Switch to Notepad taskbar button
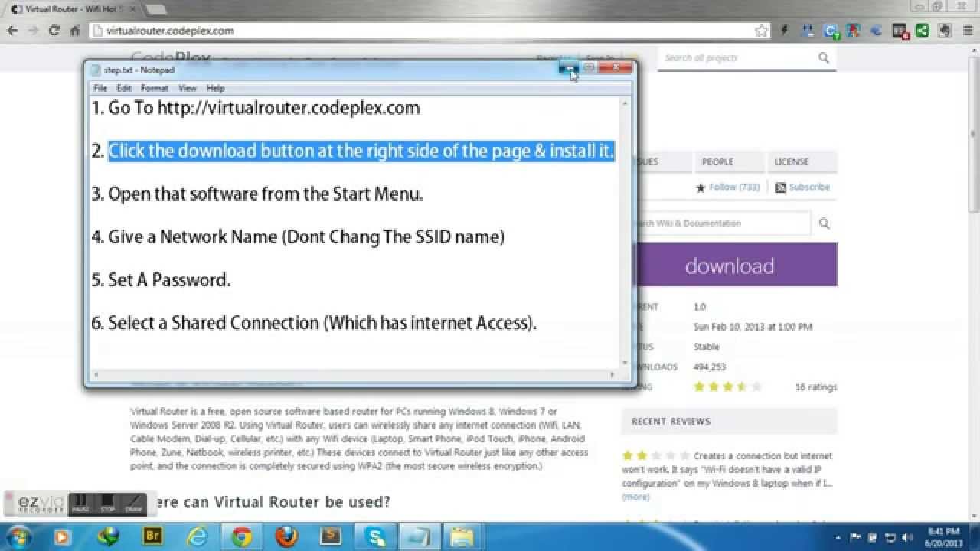This screenshot has width=980, height=551. click(x=420, y=536)
